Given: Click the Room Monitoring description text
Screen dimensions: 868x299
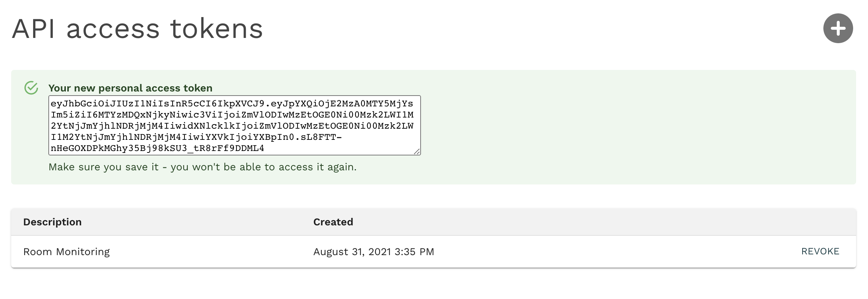Looking at the screenshot, I should [x=66, y=252].
